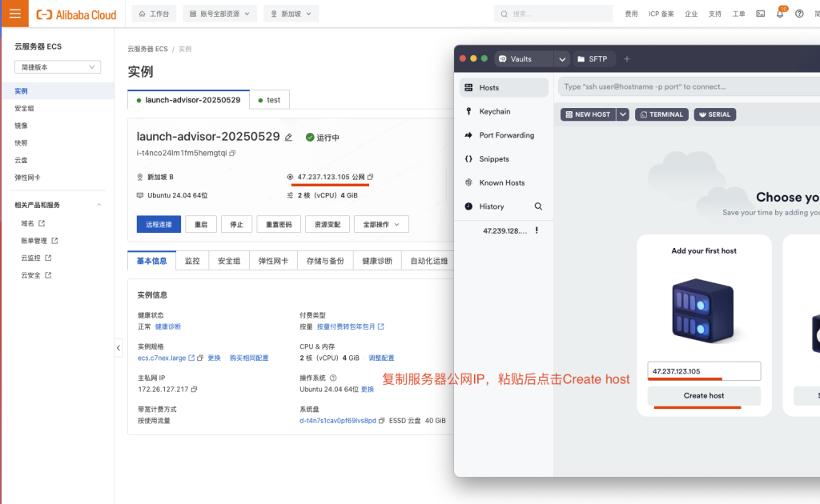This screenshot has height=504, width=820.
Task: Switch to the 弹性网卡 detail tab
Action: (273, 261)
